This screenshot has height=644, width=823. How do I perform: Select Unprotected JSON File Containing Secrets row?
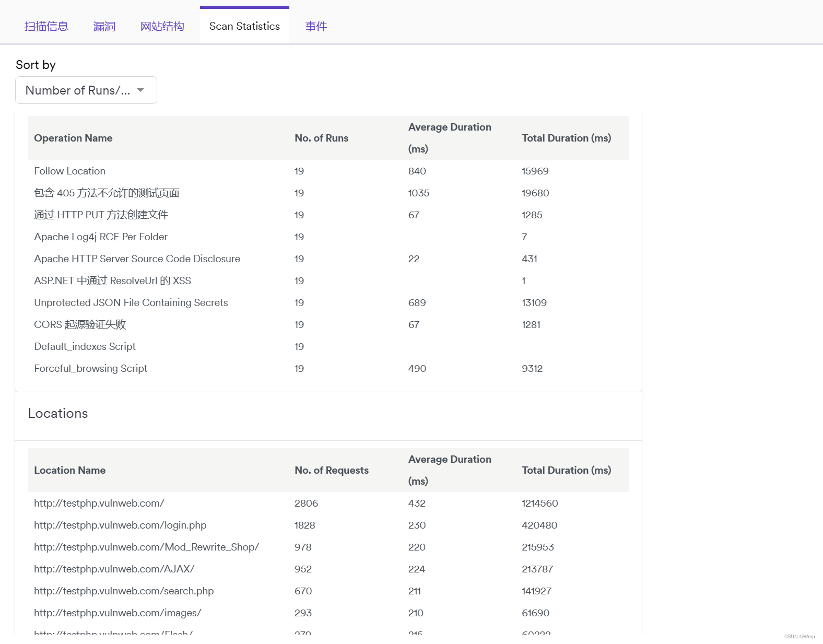131,303
